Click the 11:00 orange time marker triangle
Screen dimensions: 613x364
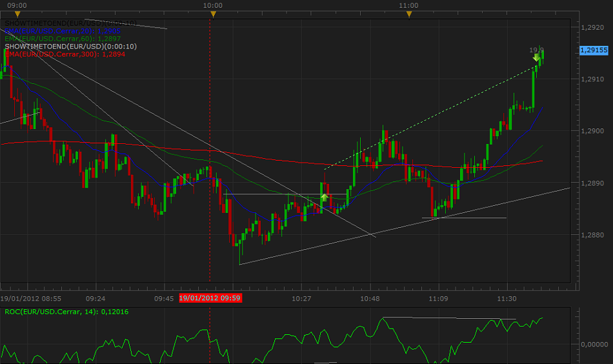tap(409, 14)
